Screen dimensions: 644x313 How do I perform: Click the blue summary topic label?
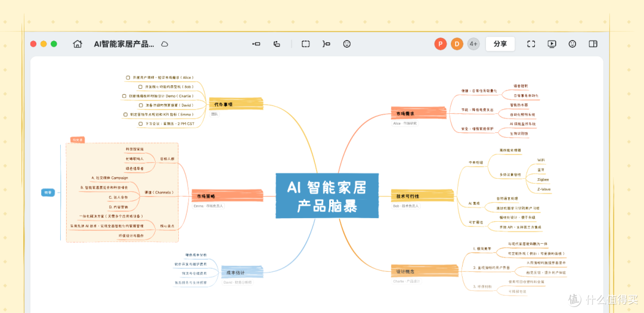coord(48,192)
